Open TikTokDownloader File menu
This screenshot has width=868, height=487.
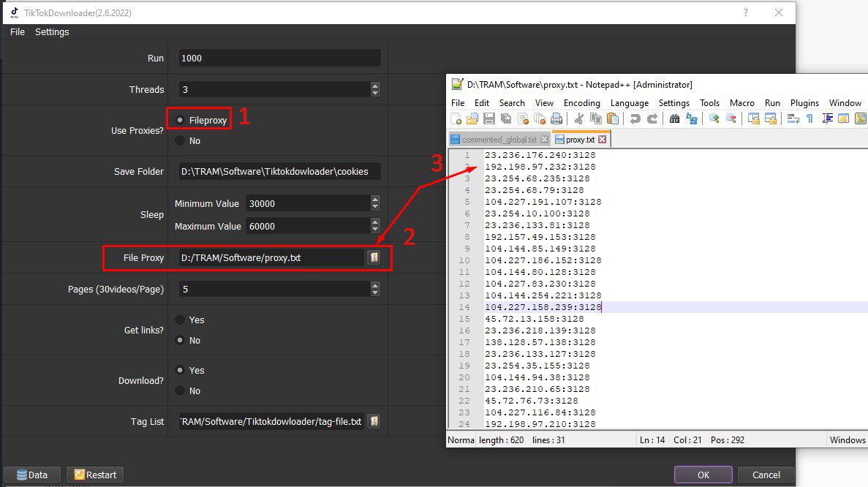click(x=17, y=32)
